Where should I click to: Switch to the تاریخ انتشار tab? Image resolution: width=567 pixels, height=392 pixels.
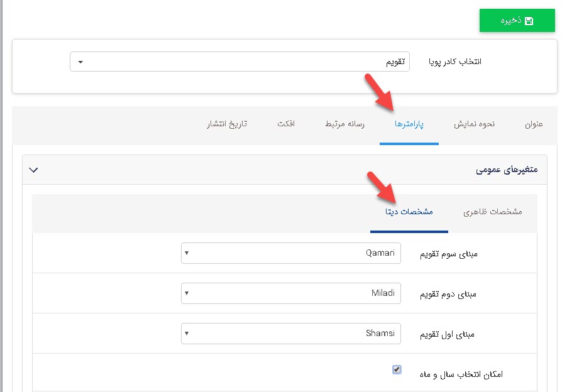tap(227, 124)
